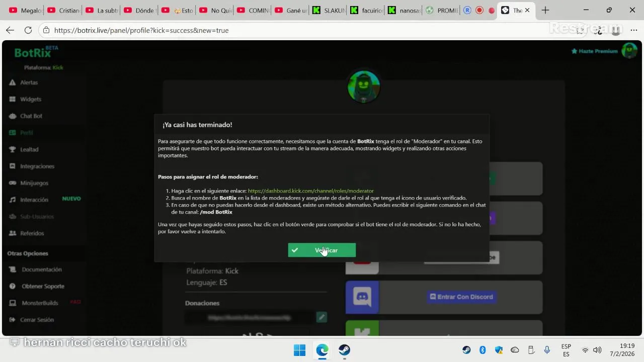Click the Interacción music note icon
Image resolution: width=644 pixels, height=362 pixels.
13,200
